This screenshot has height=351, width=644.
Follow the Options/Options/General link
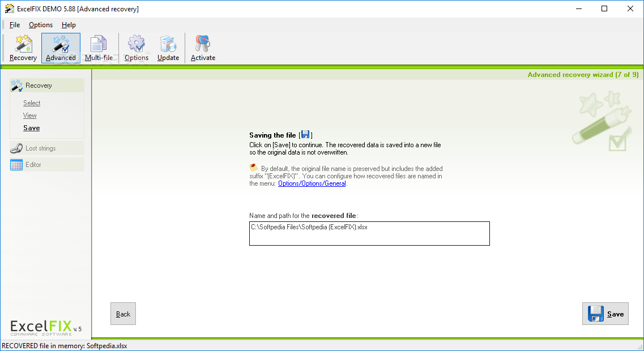click(312, 183)
